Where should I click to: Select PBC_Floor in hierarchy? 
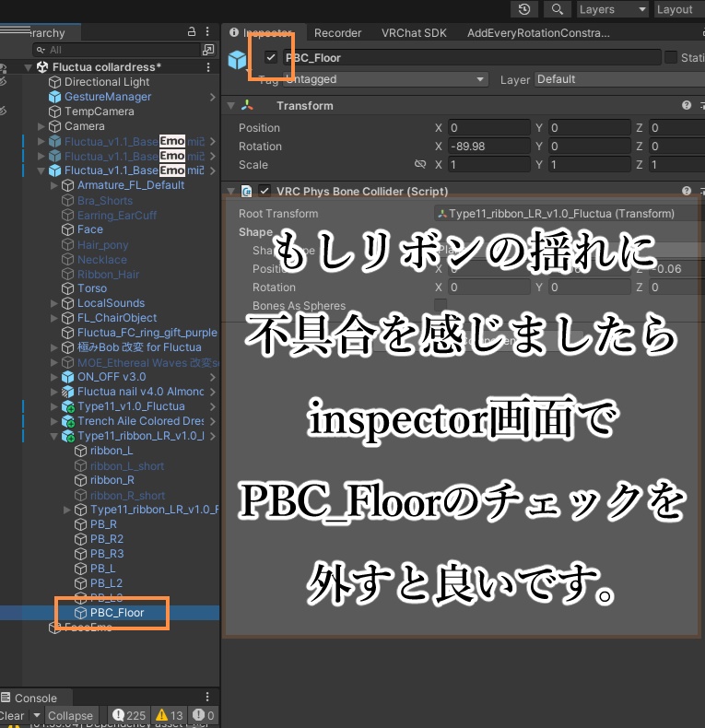[x=117, y=613]
